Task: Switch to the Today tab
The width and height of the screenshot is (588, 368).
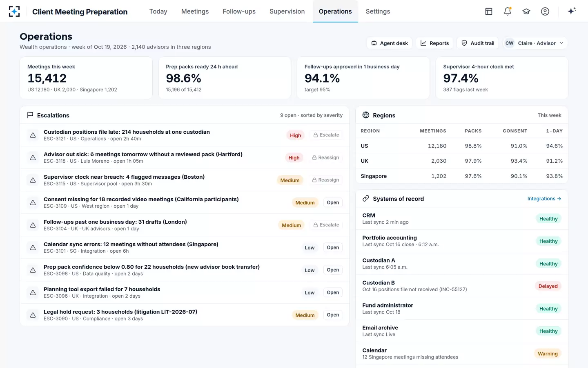Action: click(158, 11)
